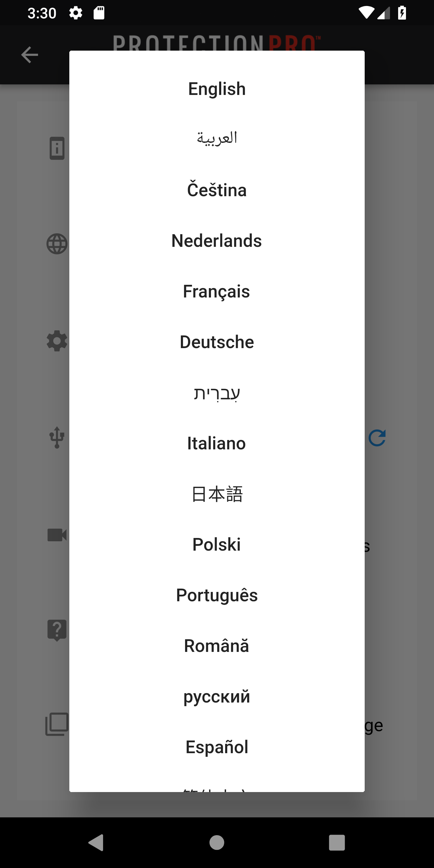Pick Italiano from the dialog
This screenshot has width=434, height=868.
pos(217,443)
